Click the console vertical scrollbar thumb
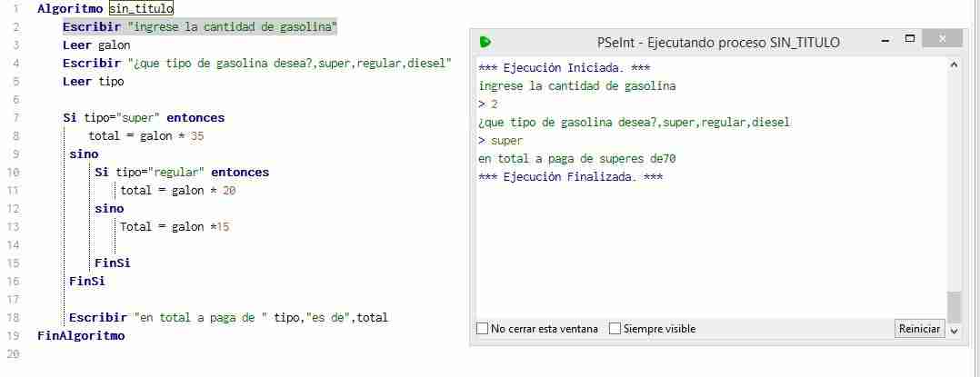 tap(954, 306)
